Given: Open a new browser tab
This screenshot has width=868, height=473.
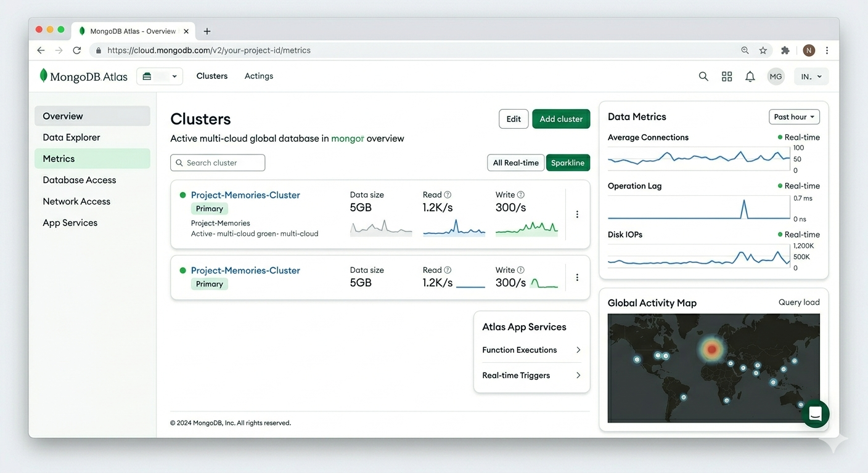Looking at the screenshot, I should pyautogui.click(x=207, y=31).
